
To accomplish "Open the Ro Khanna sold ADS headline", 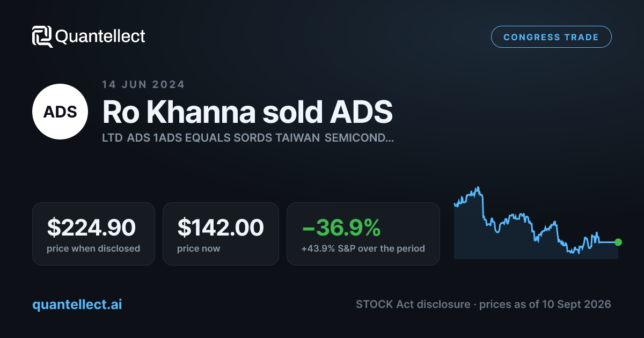I will (247, 112).
